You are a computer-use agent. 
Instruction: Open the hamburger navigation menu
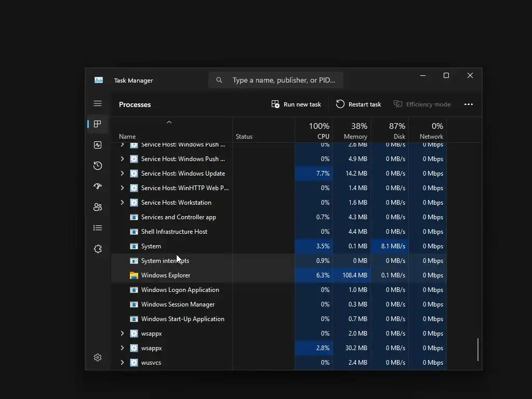(98, 103)
